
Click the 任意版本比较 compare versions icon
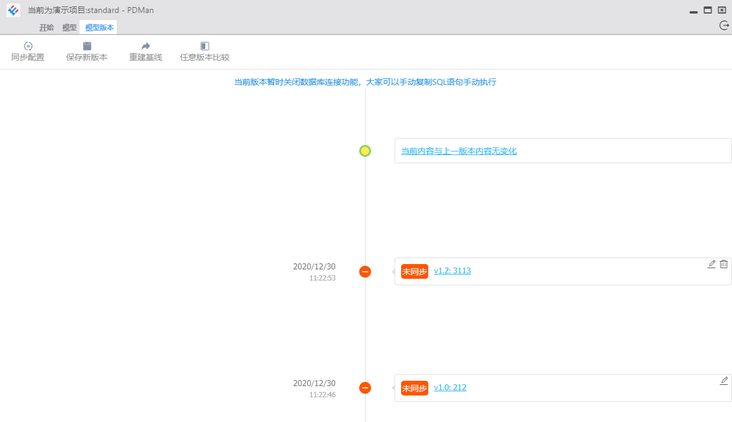pos(205,46)
